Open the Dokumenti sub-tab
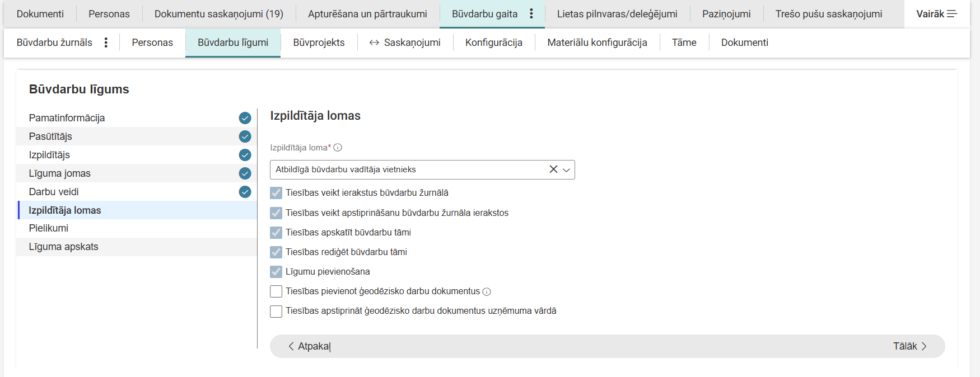Screen dimensions: 980x377 tap(745, 43)
